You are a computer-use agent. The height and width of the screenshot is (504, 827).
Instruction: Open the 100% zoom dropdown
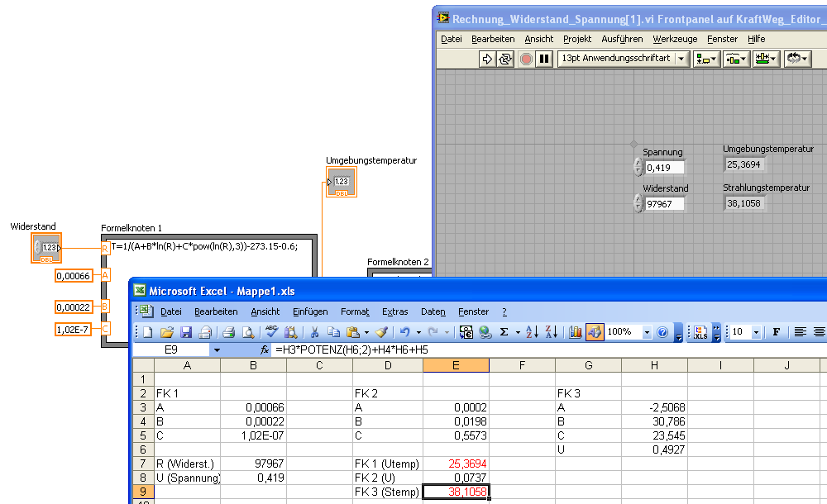coord(647,332)
